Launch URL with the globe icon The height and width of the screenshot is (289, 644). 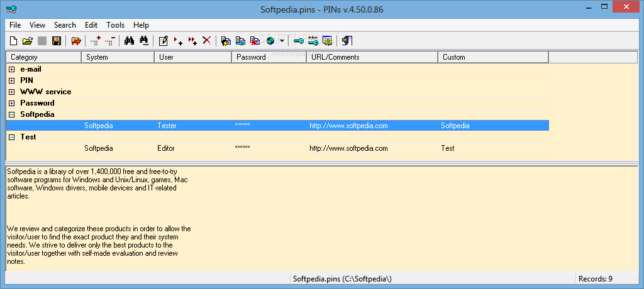point(270,41)
